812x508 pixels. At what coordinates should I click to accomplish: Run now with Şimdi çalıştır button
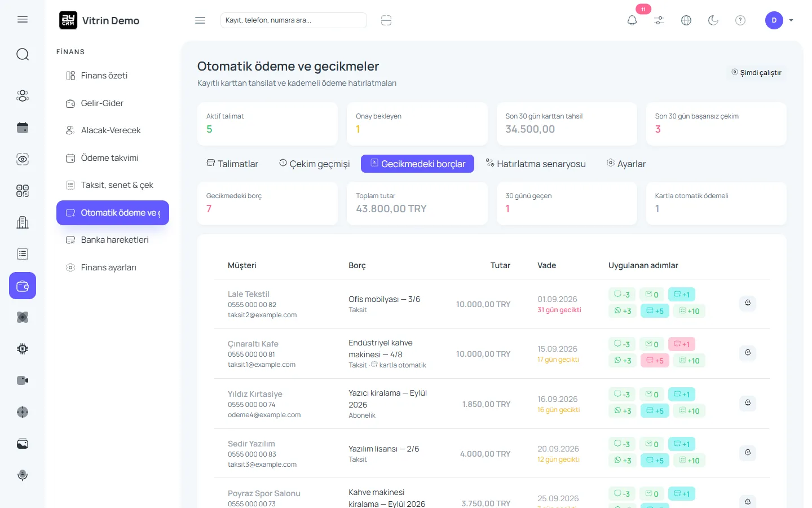(757, 73)
